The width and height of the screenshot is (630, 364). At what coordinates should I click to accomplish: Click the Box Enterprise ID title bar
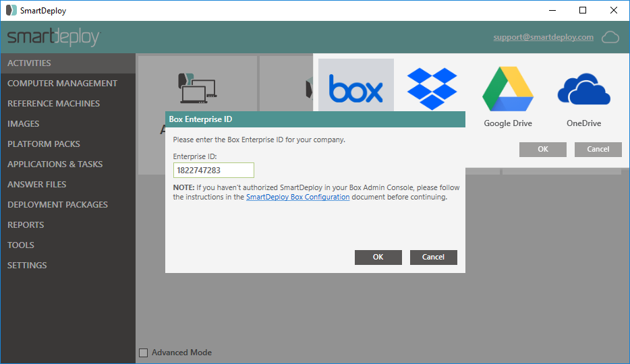point(316,119)
